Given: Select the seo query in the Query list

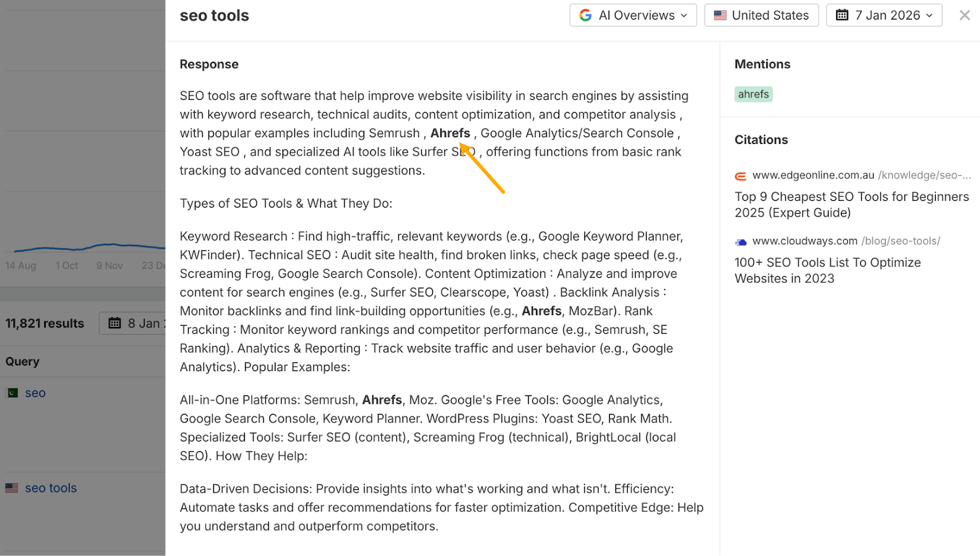Looking at the screenshot, I should 35,393.
